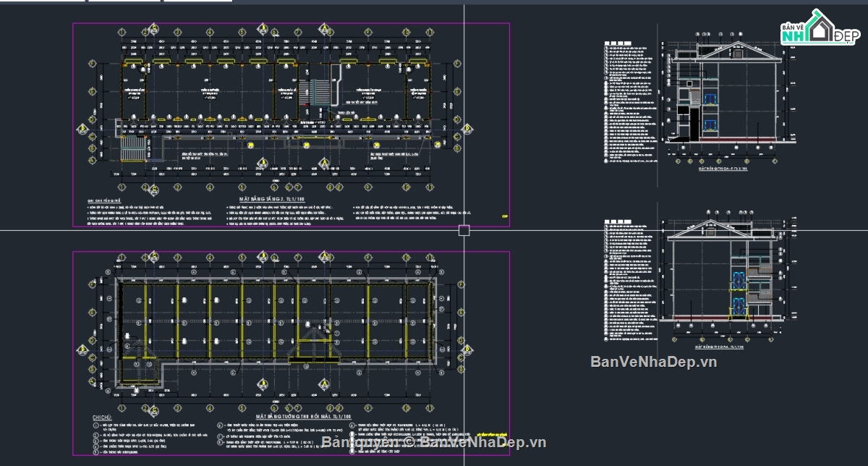
Task: Pick the entrance steps at the floor plan's lower left
Action: pyautogui.click(x=132, y=151)
